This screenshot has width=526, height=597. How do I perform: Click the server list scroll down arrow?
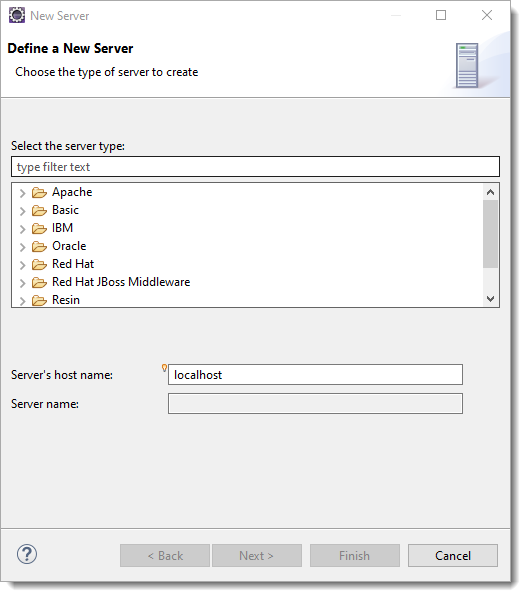coord(491,298)
